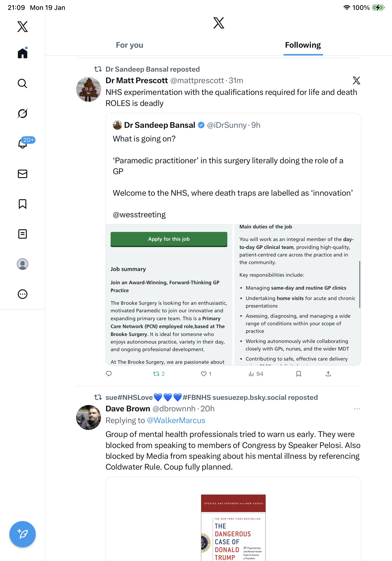This screenshot has width=392, height=561.
Task: Open the @WalkerMarcus profile link
Action: coord(176,420)
